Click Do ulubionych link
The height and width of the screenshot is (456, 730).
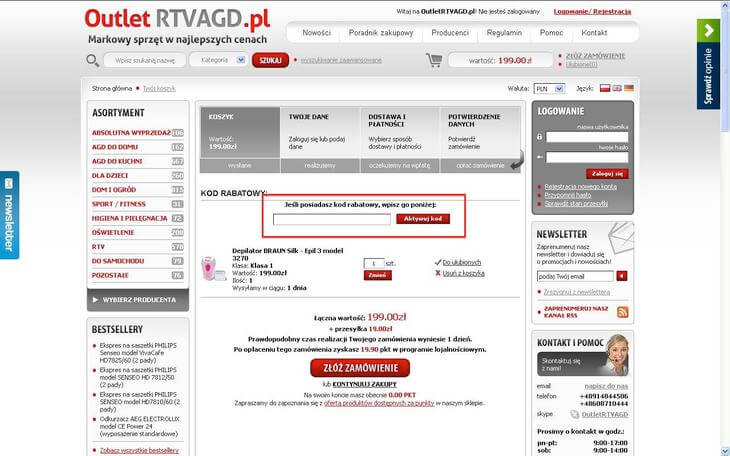tap(461, 263)
